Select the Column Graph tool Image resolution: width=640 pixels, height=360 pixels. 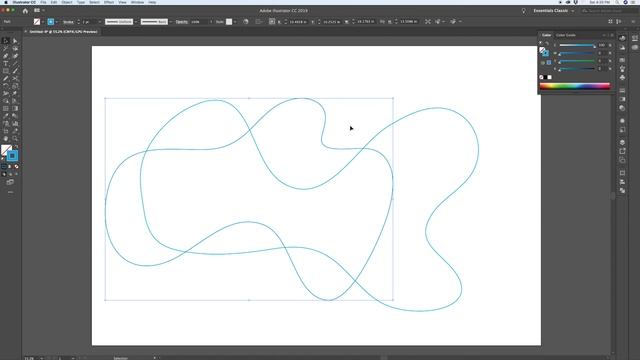click(15, 124)
